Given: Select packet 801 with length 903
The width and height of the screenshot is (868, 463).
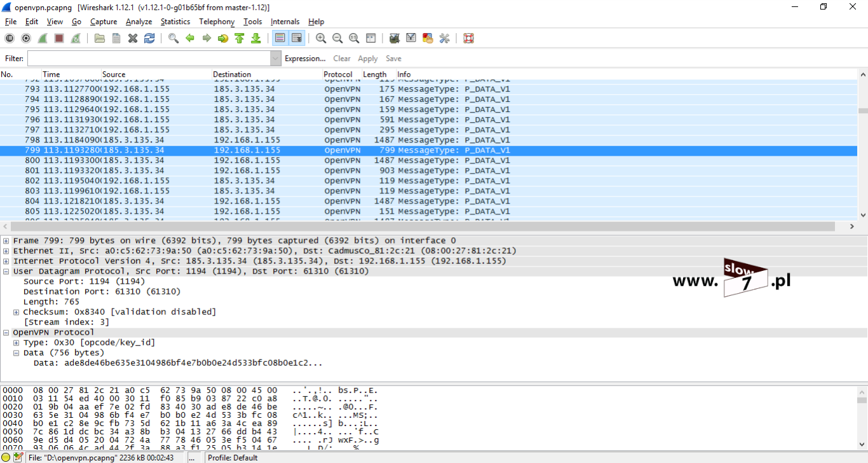Looking at the screenshot, I should pyautogui.click(x=428, y=170).
